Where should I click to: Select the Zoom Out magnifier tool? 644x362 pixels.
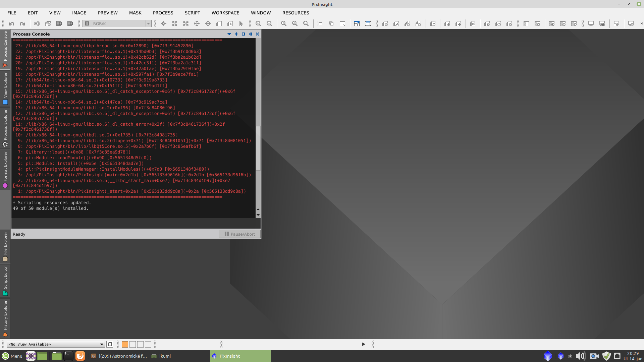tap(269, 24)
